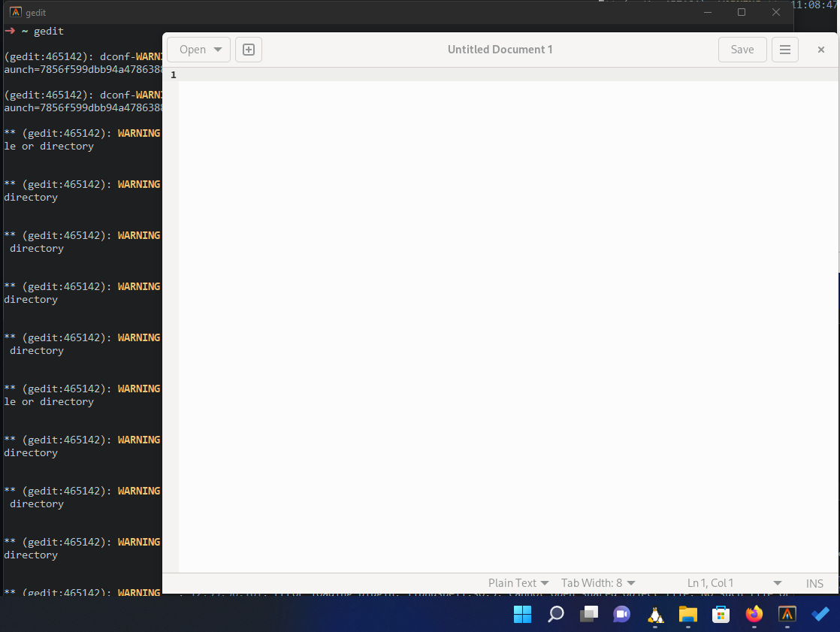Open the Tab Width: 8 dropdown

click(598, 582)
